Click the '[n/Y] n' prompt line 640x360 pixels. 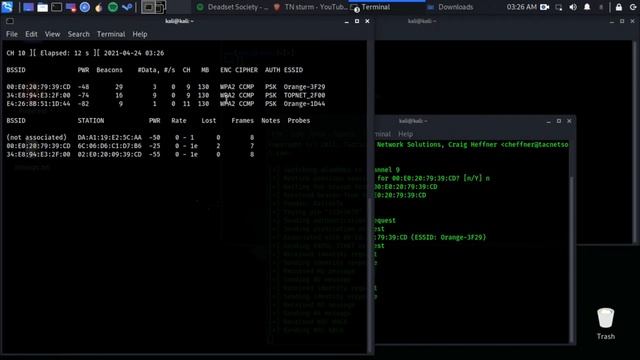[433, 178]
